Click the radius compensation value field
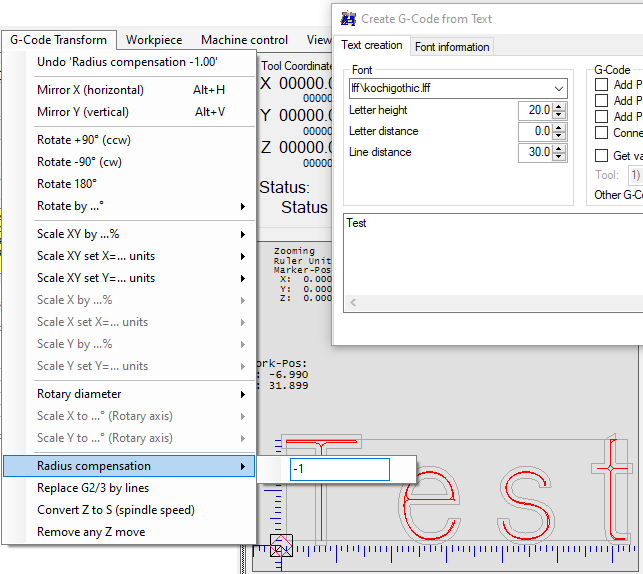Screen dimensions: 643x574 339,470
